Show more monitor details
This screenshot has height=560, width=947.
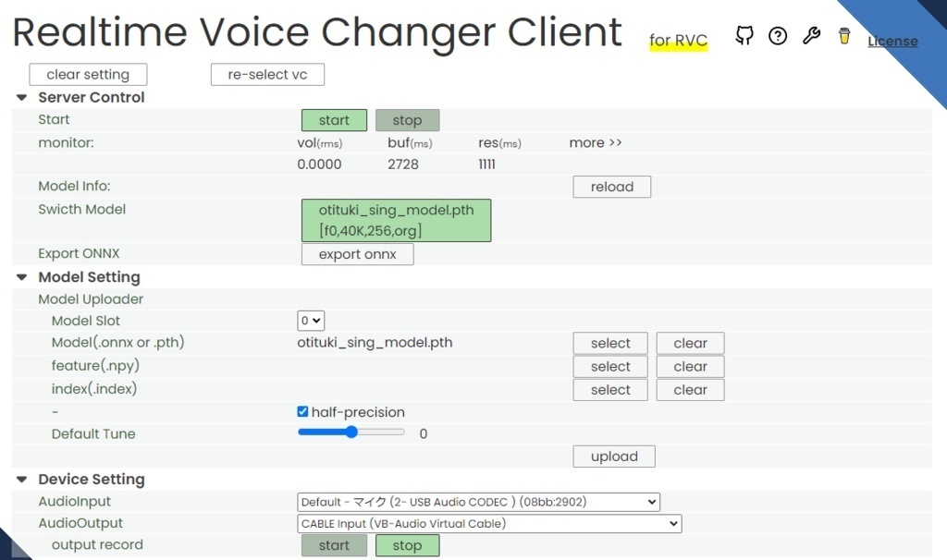pyautogui.click(x=596, y=143)
